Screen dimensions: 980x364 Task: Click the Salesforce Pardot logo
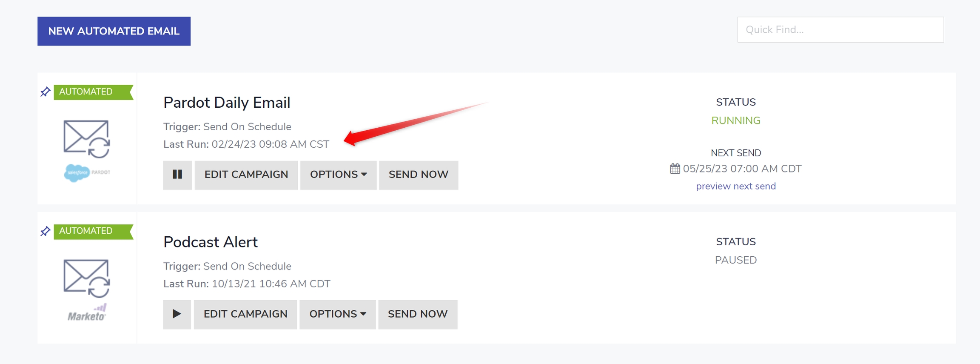point(87,172)
